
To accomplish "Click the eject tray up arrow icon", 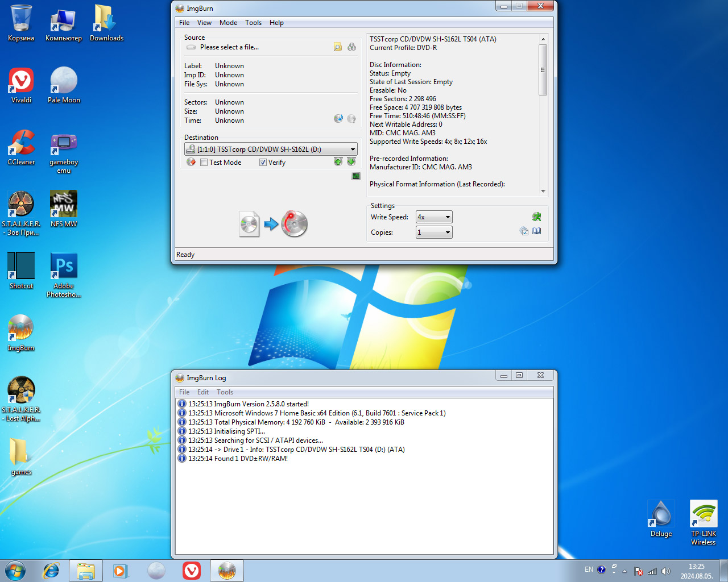I will point(338,162).
